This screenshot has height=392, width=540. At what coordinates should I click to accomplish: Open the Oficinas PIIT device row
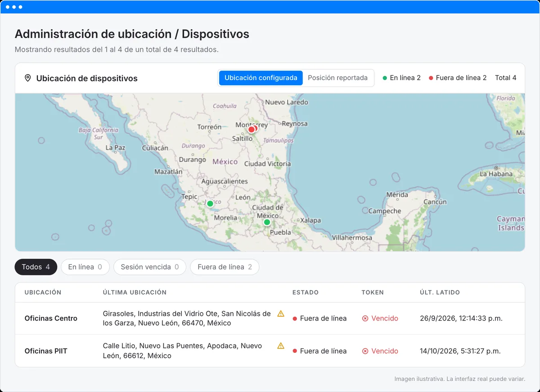(x=270, y=351)
